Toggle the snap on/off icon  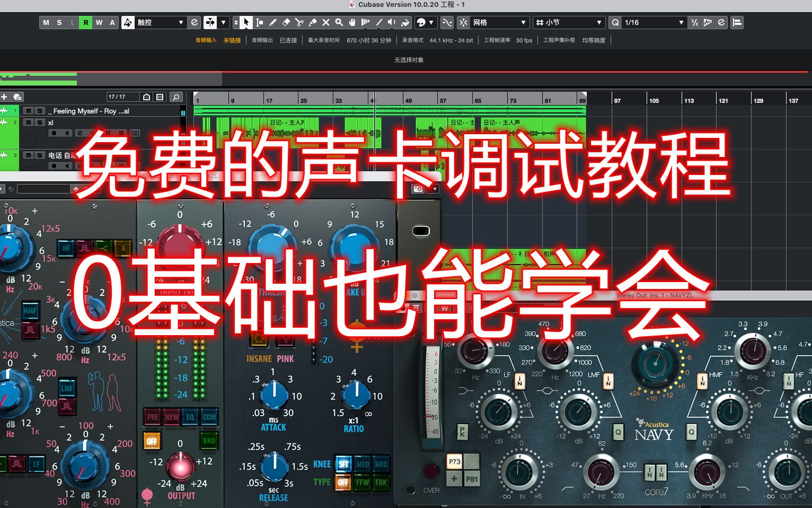click(463, 22)
